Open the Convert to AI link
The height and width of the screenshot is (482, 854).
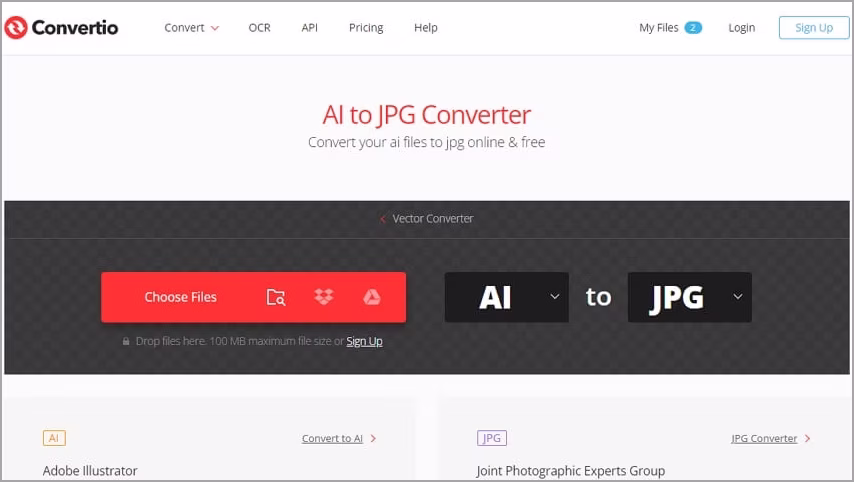[332, 438]
